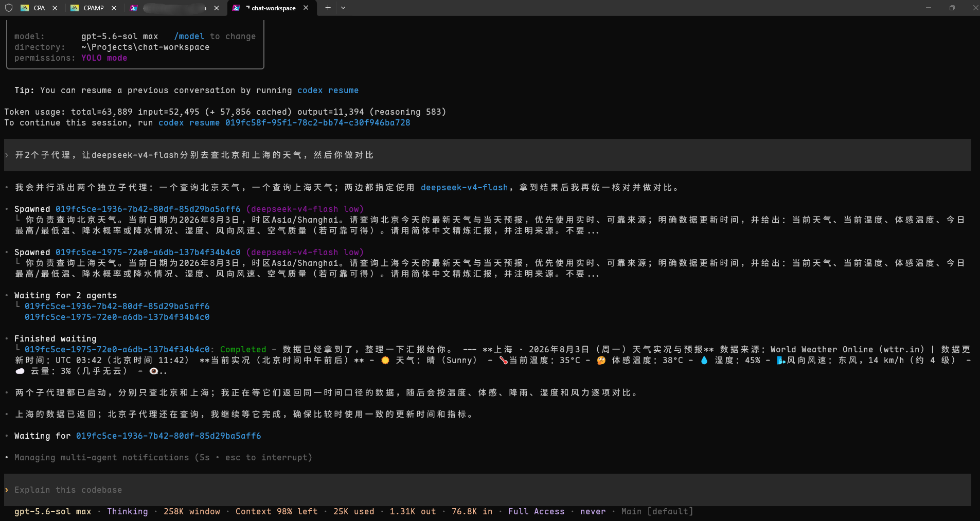Close the CPA tab
Screen dimensions: 980x521
(x=55, y=8)
